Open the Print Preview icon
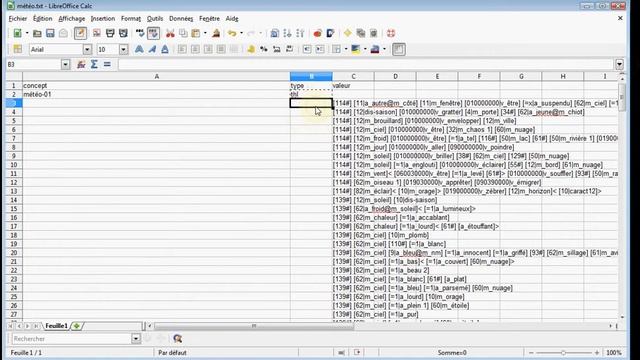640x360 pixels. click(123, 33)
